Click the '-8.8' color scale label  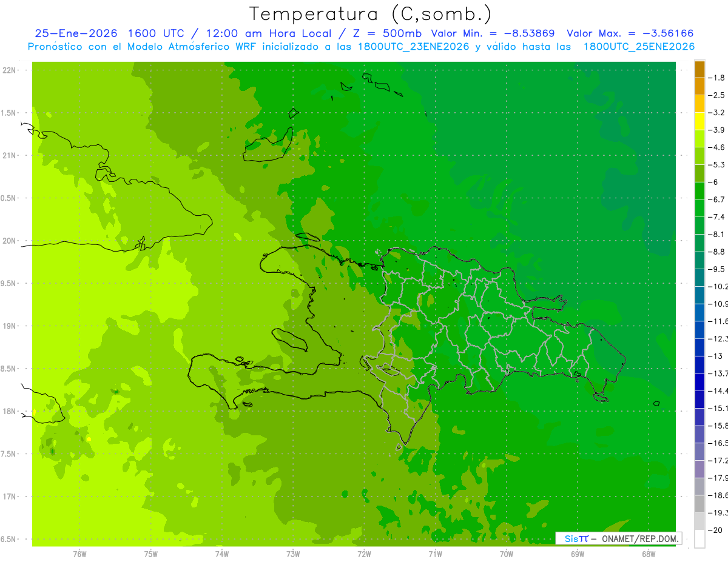tap(716, 252)
